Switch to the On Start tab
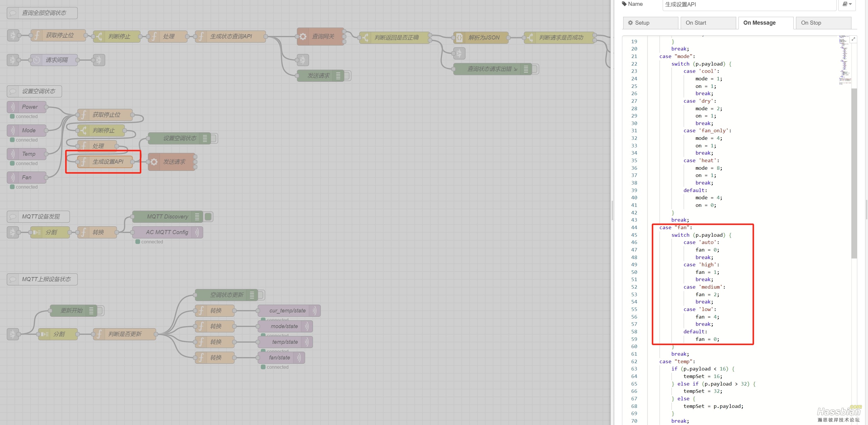Viewport: 868px width, 425px height. (708, 23)
